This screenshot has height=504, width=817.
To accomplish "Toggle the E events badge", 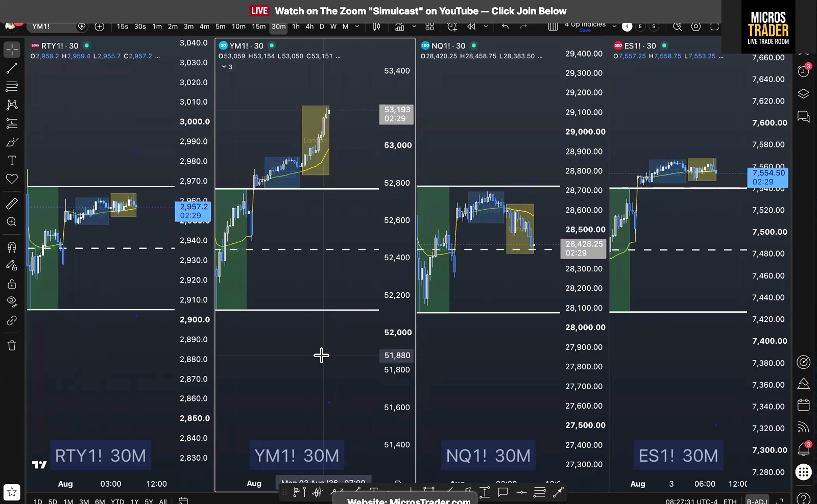I will click(640, 27).
